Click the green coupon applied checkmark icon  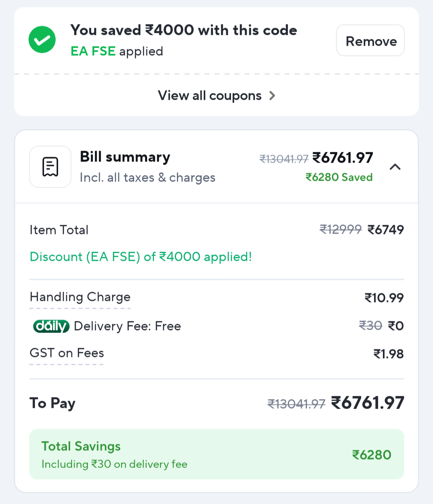click(42, 40)
